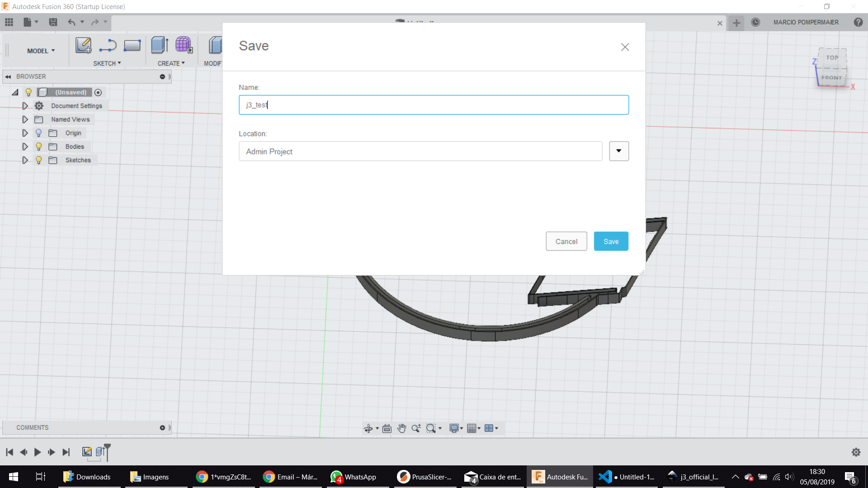Click the FRONT face of ViewCube

[x=832, y=77]
